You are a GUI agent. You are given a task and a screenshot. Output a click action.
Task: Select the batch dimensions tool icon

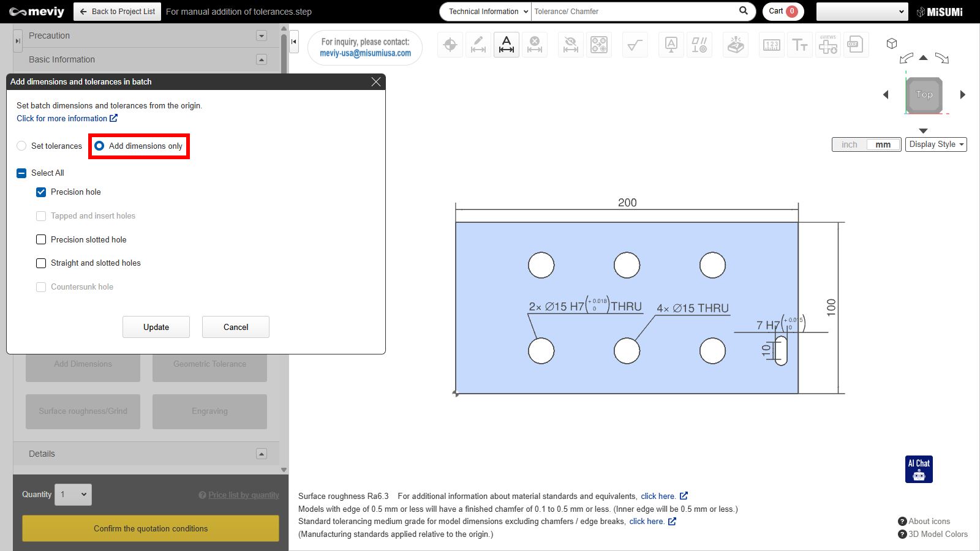507,45
